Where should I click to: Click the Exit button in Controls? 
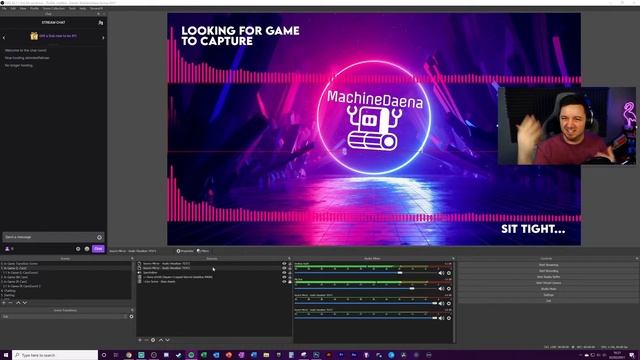[549, 301]
